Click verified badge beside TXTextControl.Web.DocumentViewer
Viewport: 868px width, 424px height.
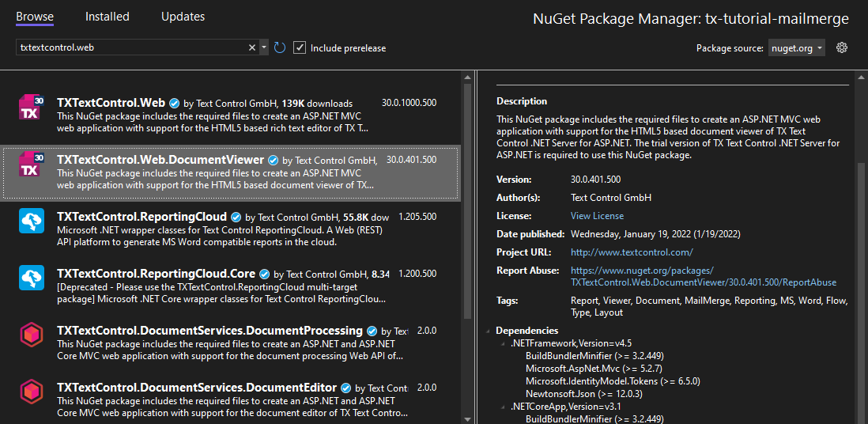point(273,160)
